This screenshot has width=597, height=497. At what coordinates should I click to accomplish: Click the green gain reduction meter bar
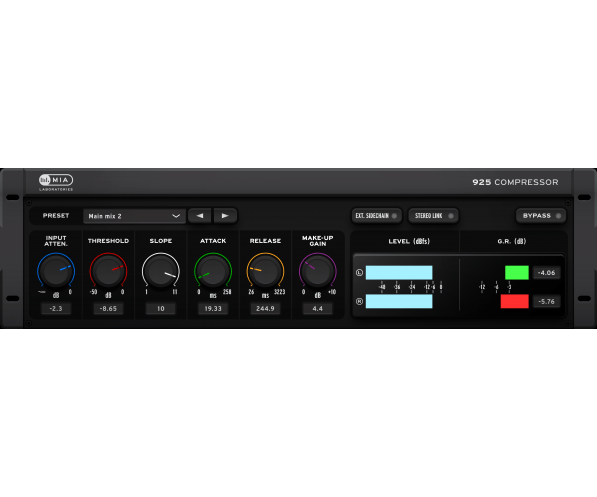[x=517, y=273]
